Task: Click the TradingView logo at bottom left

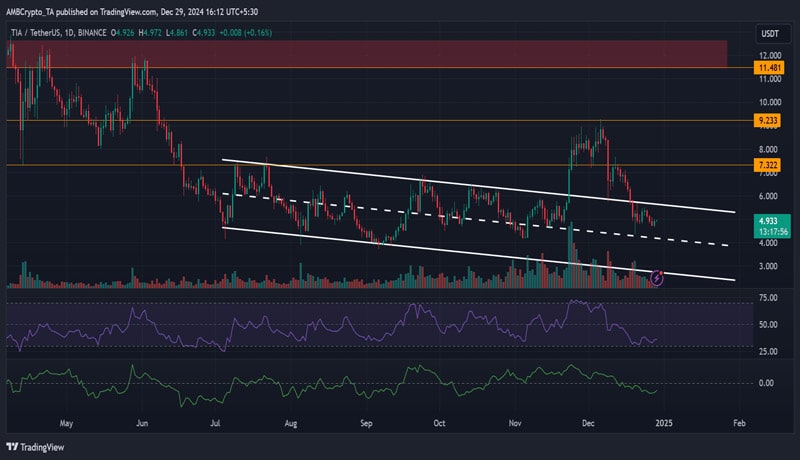Action: (35, 447)
